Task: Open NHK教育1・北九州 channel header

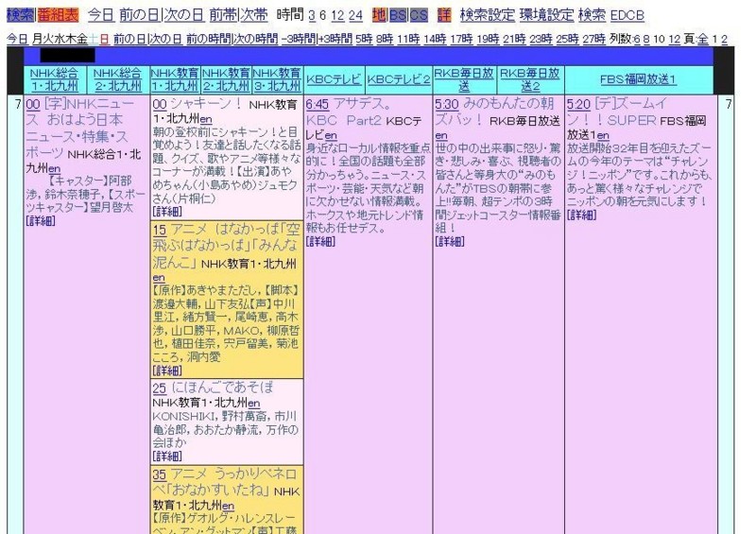Action: [175, 79]
